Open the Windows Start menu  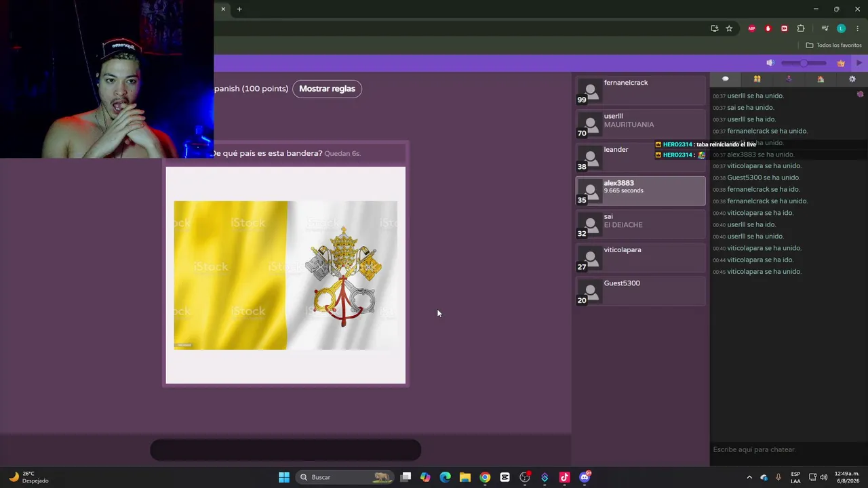[x=284, y=477]
